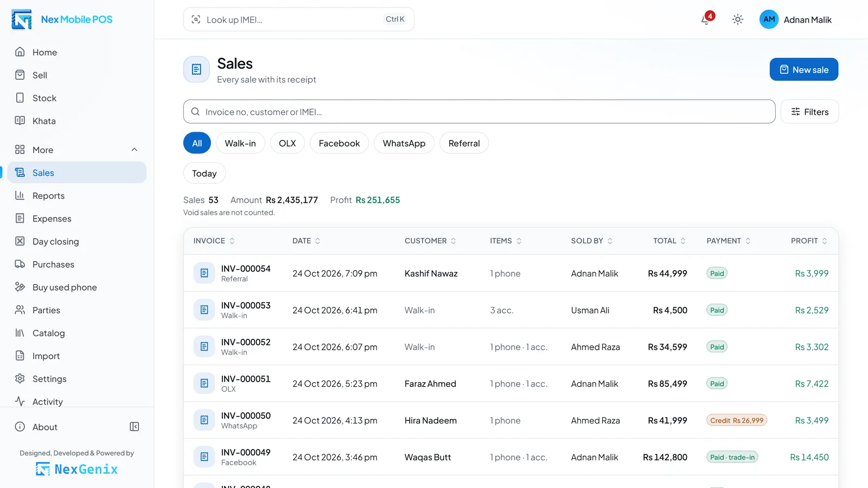868x488 pixels.
Task: Open the notifications bell
Action: [x=706, y=20]
